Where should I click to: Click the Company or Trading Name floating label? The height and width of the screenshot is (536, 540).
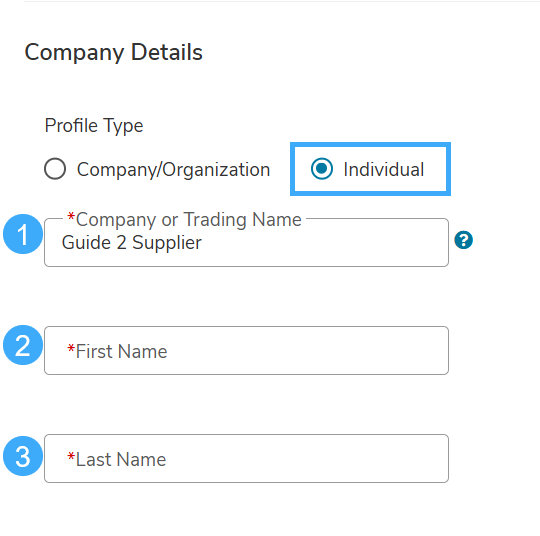pos(185,220)
